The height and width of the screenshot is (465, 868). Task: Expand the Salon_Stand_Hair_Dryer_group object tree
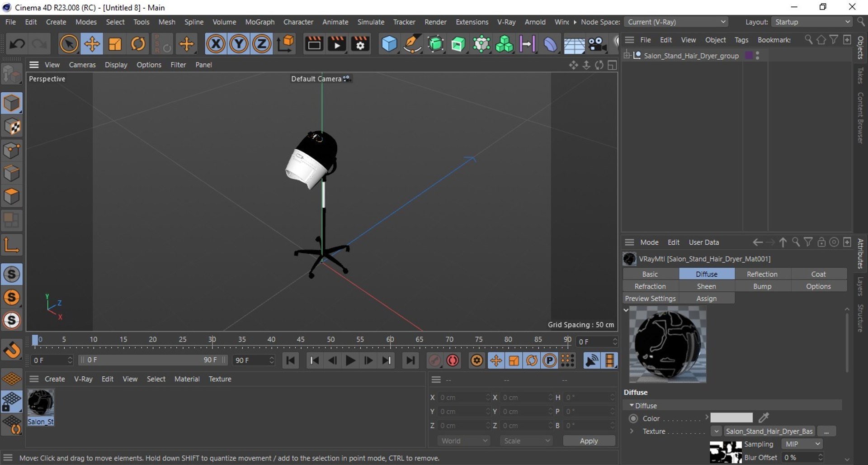pyautogui.click(x=627, y=55)
